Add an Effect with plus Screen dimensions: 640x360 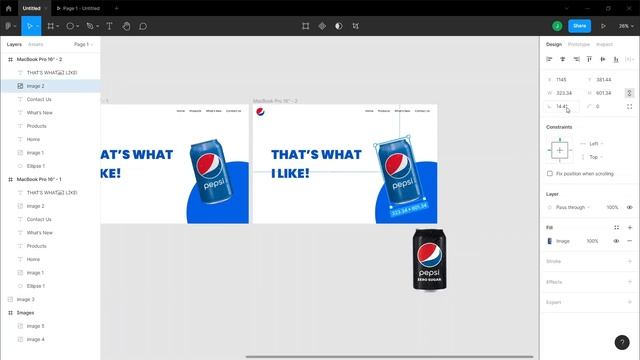(630, 282)
